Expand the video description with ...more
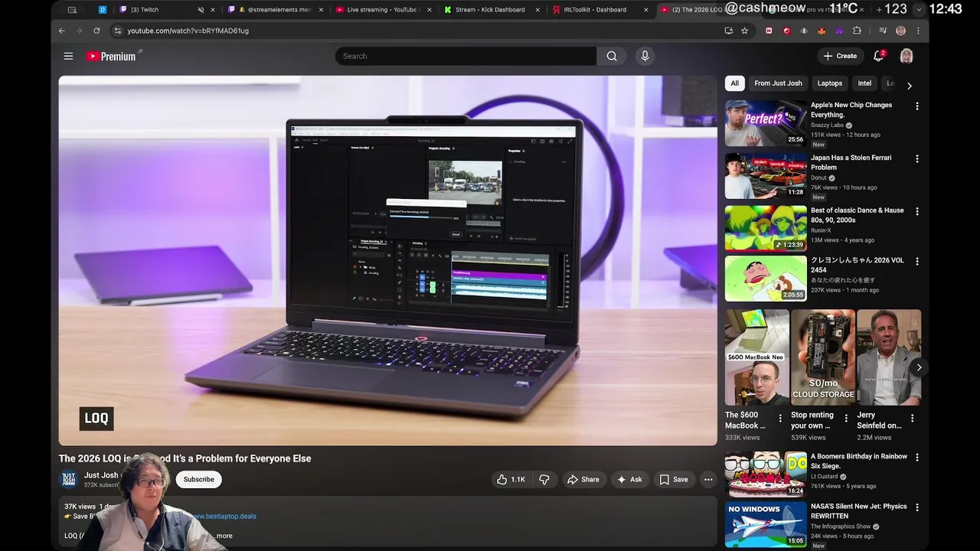Screen dimensions: 980x551 point(222,536)
